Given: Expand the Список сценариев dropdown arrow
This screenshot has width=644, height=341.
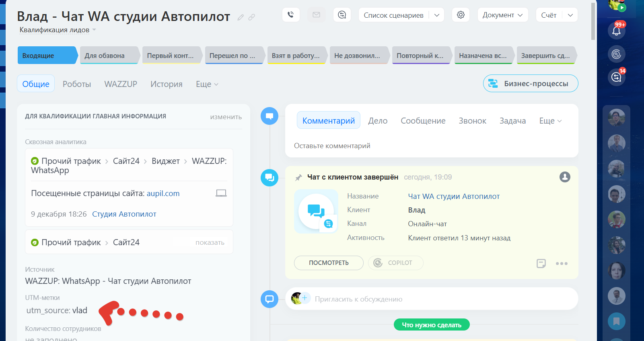Looking at the screenshot, I should click(x=437, y=15).
